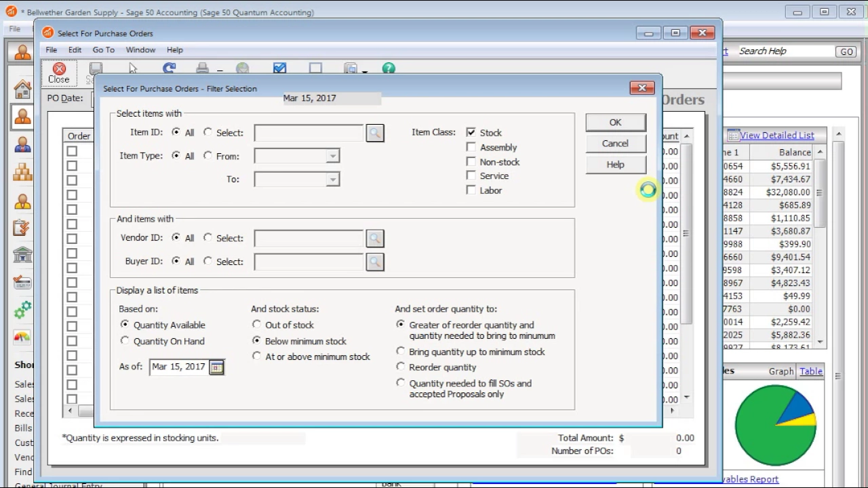868x488 pixels.
Task: Click the red Close icon in toolbar
Action: pyautogui.click(x=59, y=68)
